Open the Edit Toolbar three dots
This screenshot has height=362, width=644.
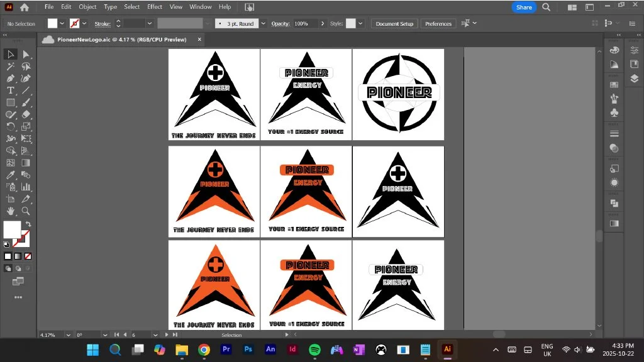[x=18, y=297]
